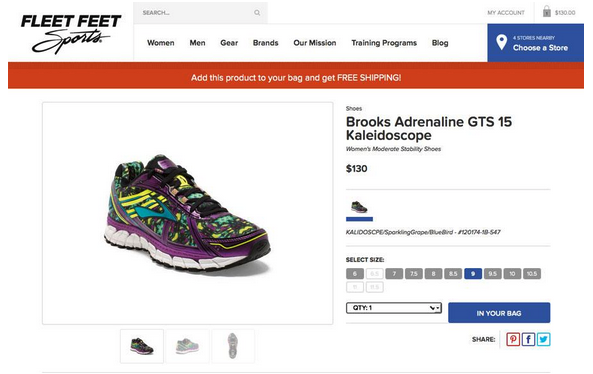Select shoe size 6

[355, 273]
